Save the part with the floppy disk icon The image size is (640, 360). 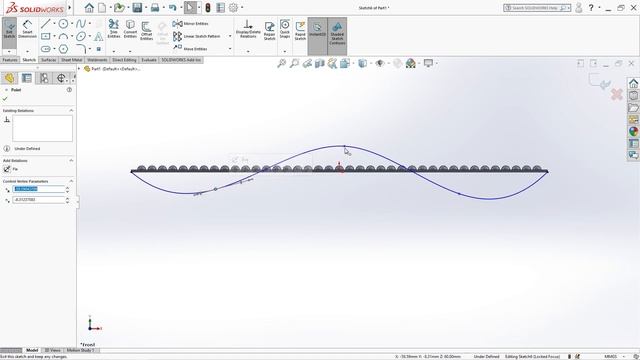137,7
